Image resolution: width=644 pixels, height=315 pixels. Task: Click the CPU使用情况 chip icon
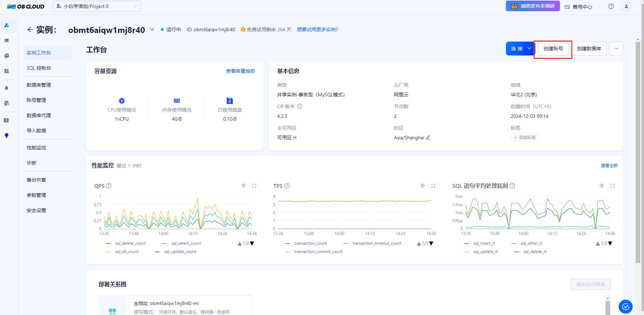(122, 101)
